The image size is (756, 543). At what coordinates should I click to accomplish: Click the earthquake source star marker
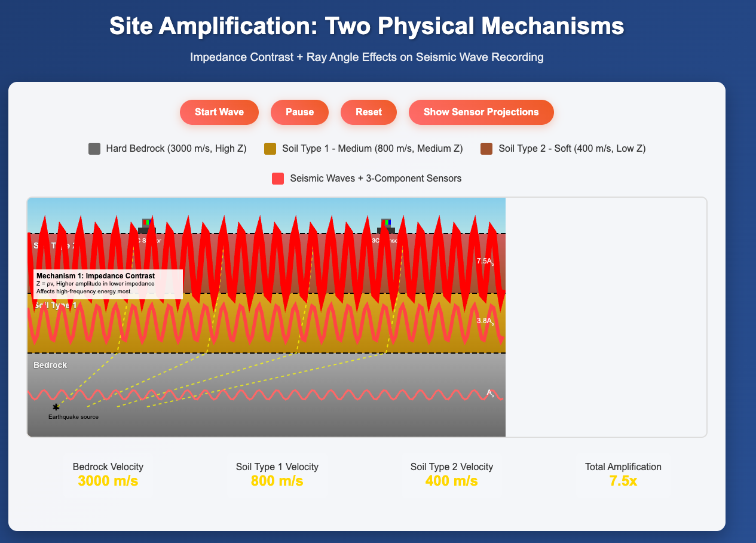point(56,407)
